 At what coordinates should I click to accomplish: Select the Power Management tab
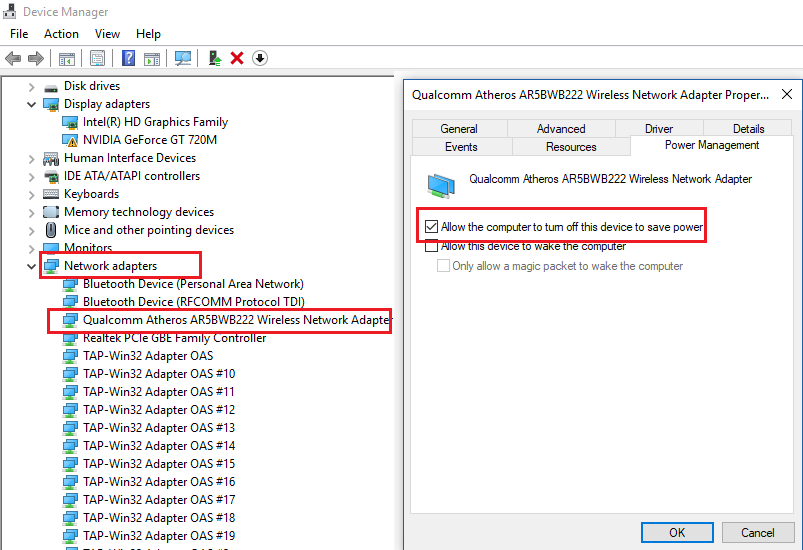coord(712,145)
